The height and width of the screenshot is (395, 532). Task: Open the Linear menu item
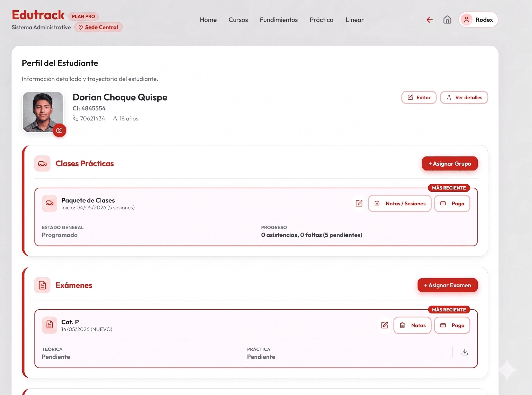click(355, 20)
